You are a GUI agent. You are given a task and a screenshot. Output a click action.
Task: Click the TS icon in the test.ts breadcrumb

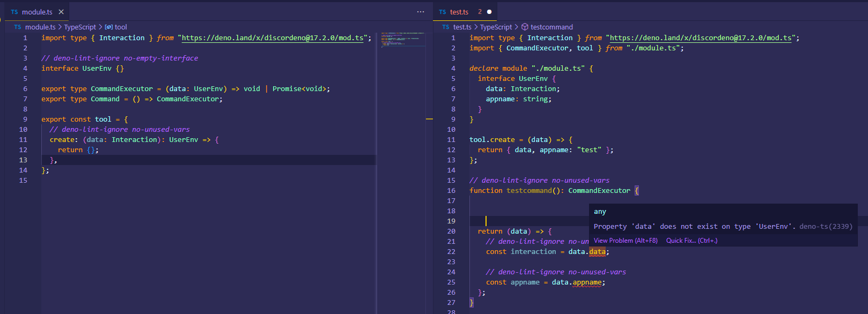[446, 27]
